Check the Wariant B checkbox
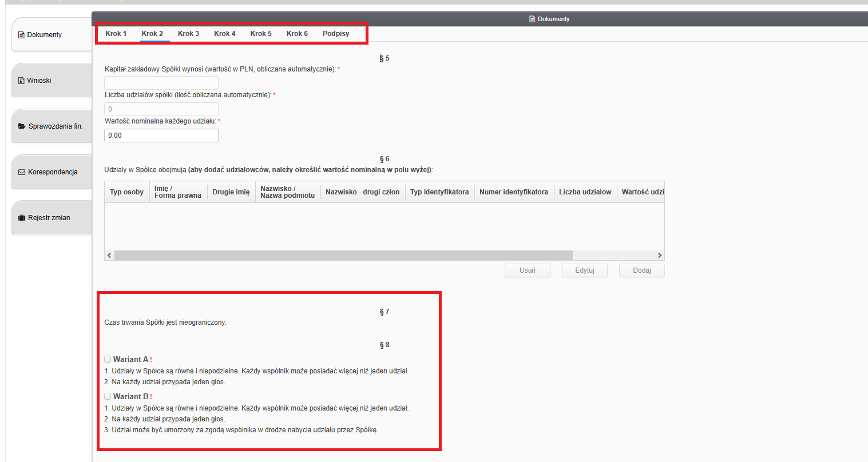The height and width of the screenshot is (462, 868). 108,396
